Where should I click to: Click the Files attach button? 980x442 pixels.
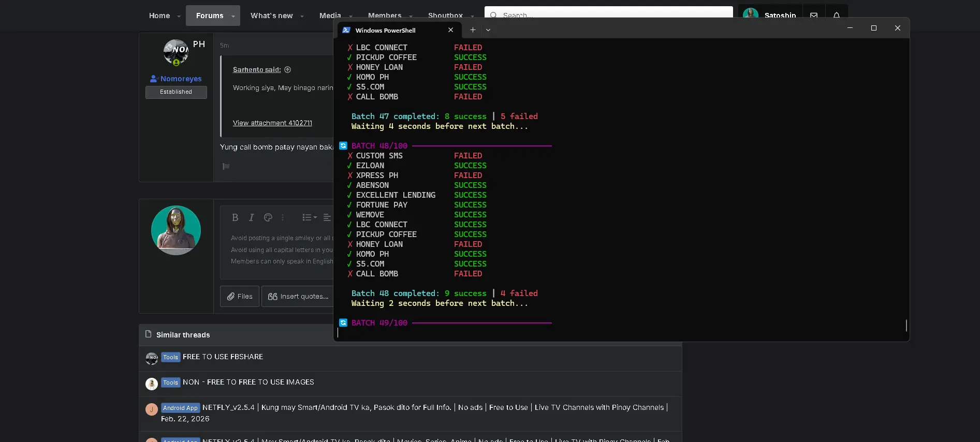[x=240, y=297]
